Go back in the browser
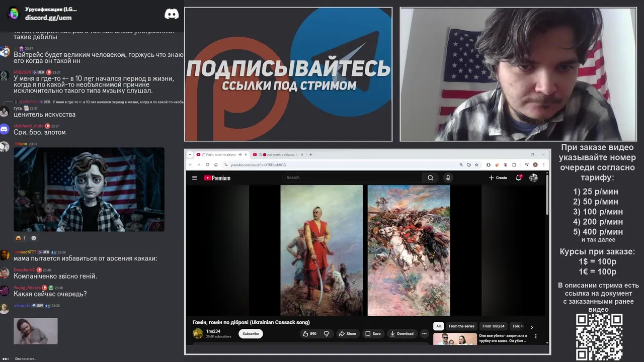644x362 pixels. click(x=191, y=165)
